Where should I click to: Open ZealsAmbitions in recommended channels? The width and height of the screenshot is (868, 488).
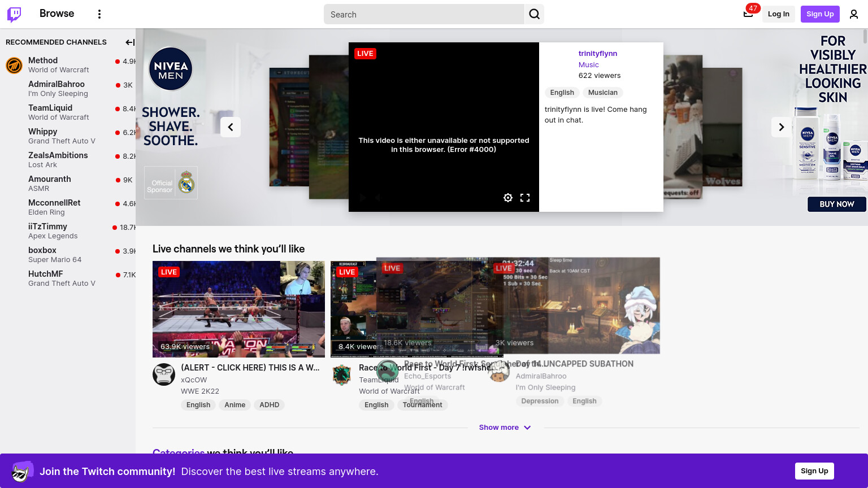68,160
